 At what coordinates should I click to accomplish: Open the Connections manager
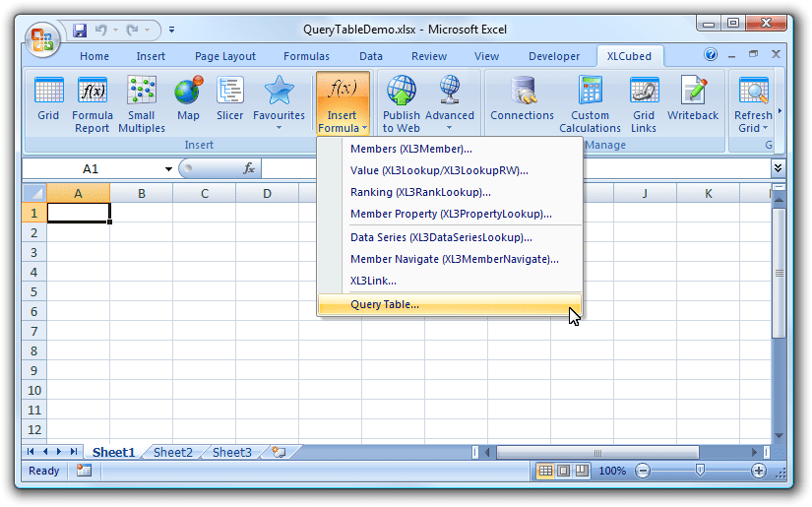(x=522, y=98)
